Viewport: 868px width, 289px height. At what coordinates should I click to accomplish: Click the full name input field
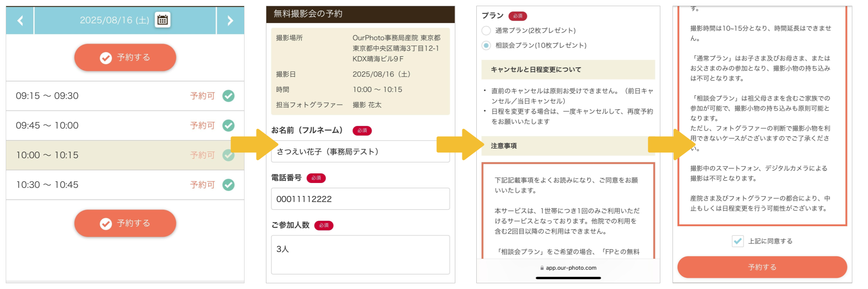(x=360, y=152)
